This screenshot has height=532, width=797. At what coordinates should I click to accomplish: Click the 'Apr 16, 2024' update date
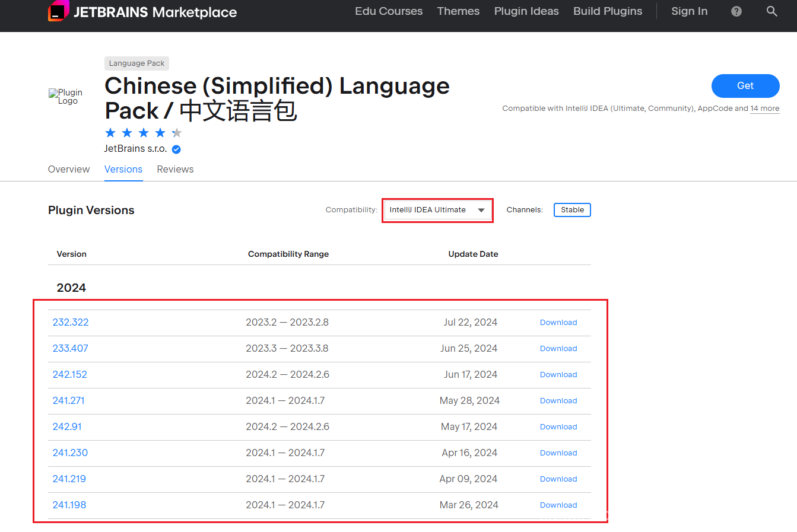tap(469, 453)
